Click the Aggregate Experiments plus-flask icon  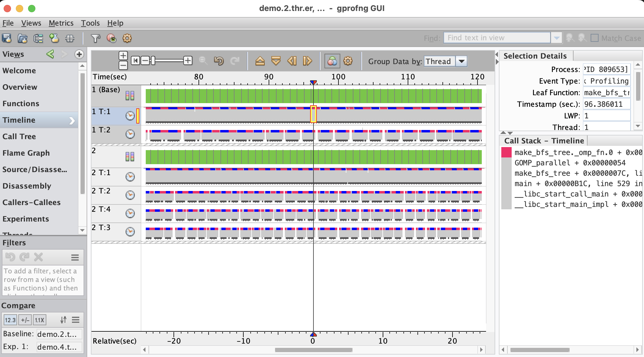pos(54,38)
